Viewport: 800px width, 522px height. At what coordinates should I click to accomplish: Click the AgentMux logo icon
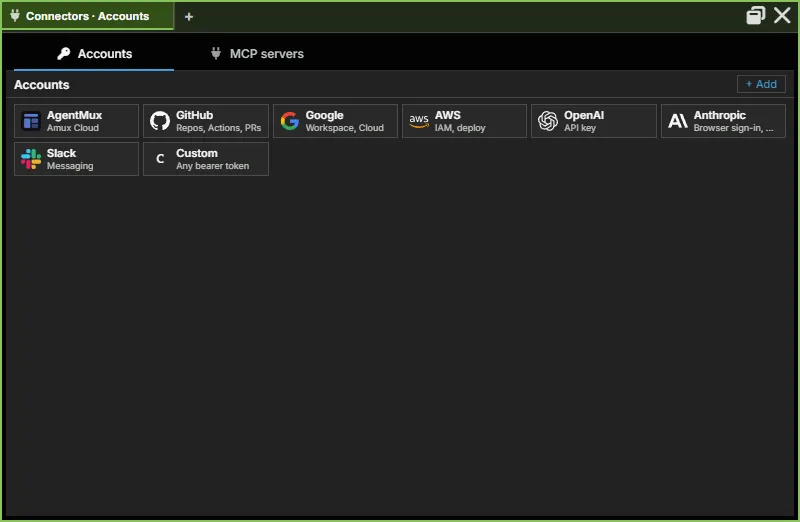tap(31, 121)
